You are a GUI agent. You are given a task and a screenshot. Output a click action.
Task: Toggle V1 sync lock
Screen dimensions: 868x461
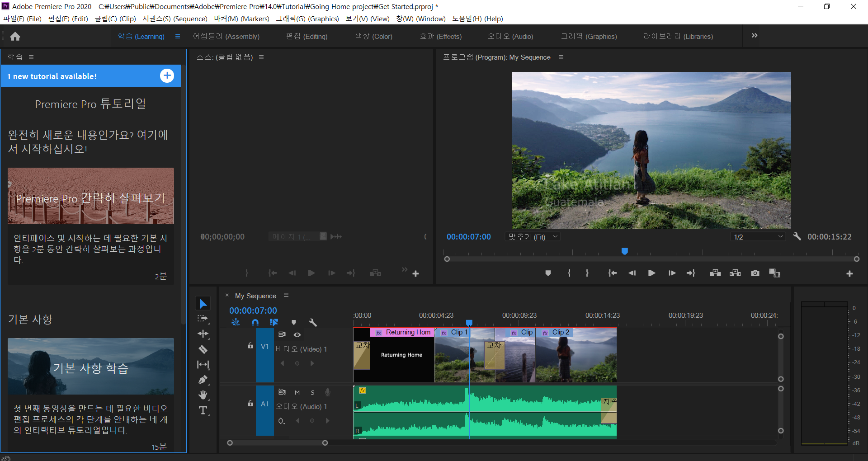pyautogui.click(x=282, y=334)
